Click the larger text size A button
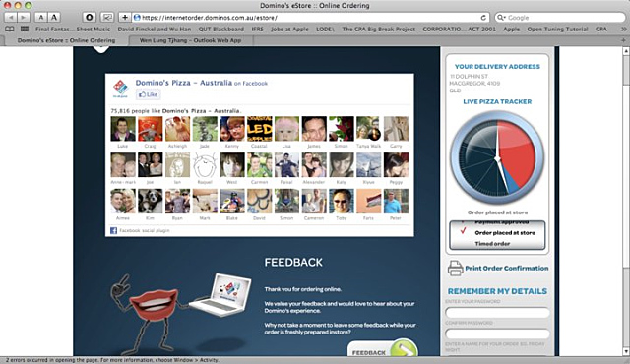The image size is (630, 364). 54,18
